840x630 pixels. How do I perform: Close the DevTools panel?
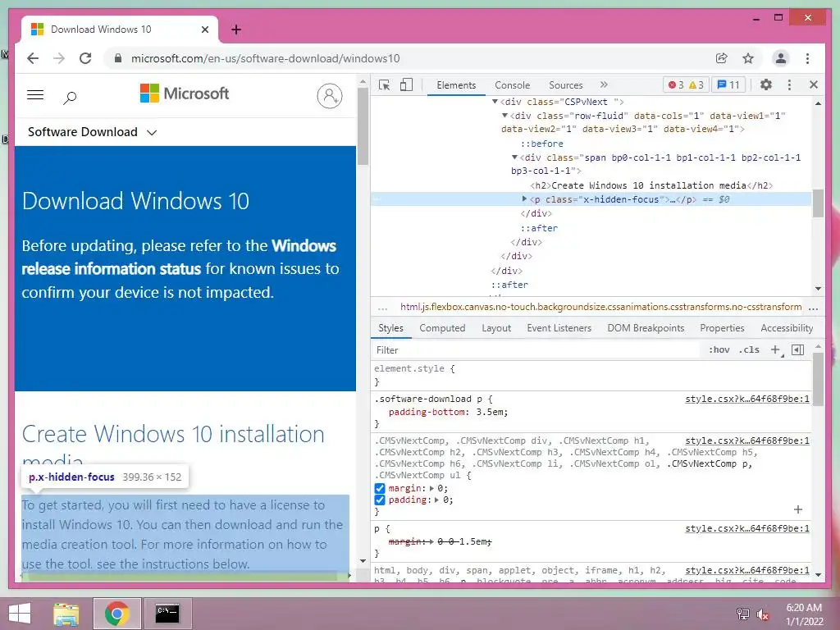tap(813, 84)
